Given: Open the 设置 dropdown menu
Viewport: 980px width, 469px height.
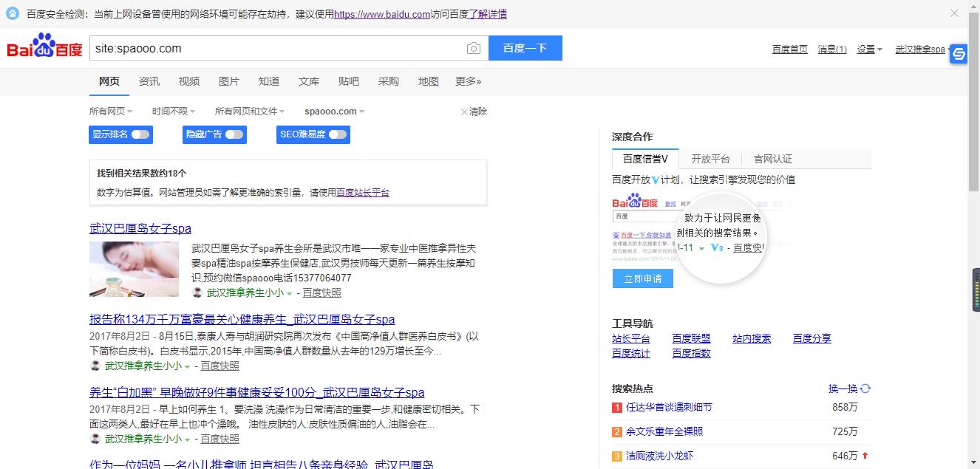Looking at the screenshot, I should (x=870, y=49).
